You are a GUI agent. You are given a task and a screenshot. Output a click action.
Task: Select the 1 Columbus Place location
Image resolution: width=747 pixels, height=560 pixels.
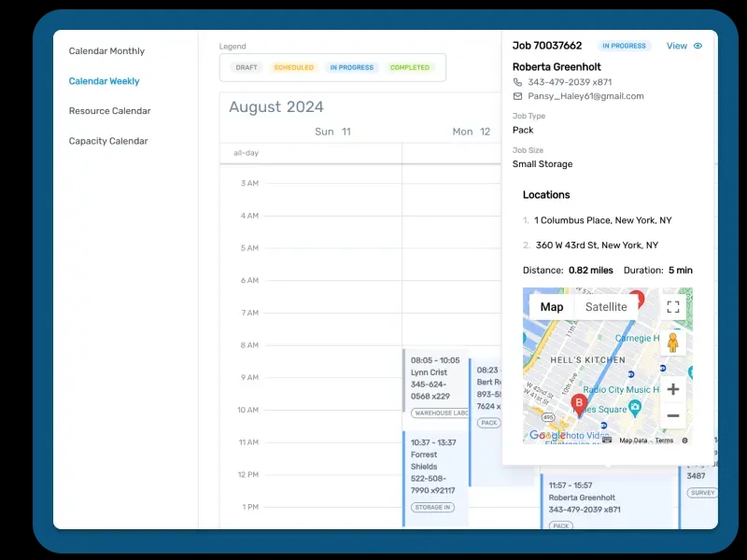tap(602, 220)
